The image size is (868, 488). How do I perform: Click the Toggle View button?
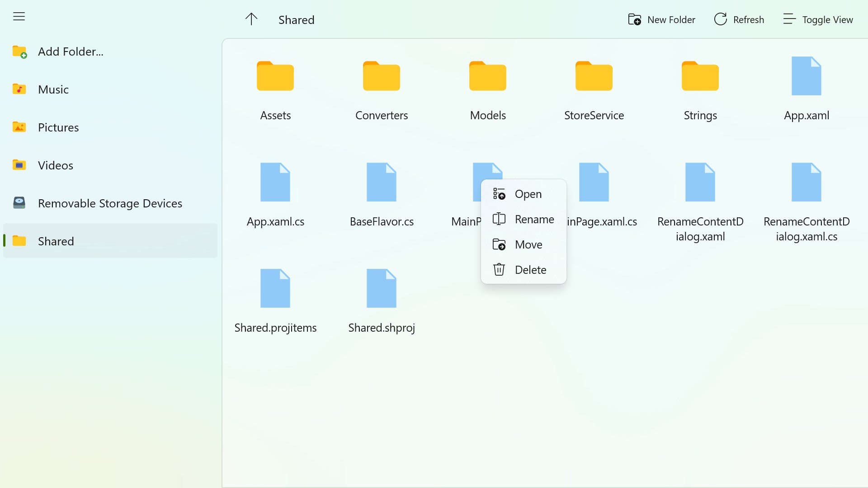(818, 19)
